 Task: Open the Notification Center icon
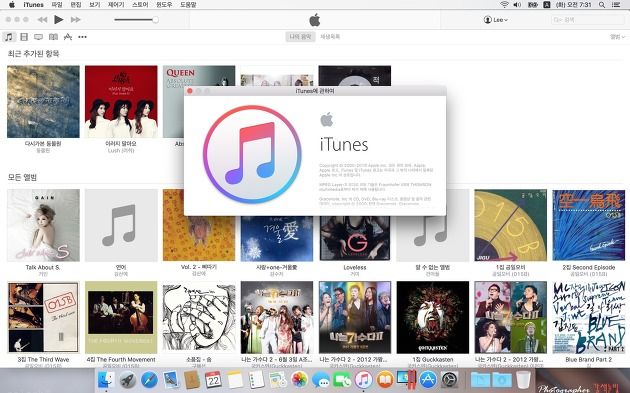(x=616, y=5)
